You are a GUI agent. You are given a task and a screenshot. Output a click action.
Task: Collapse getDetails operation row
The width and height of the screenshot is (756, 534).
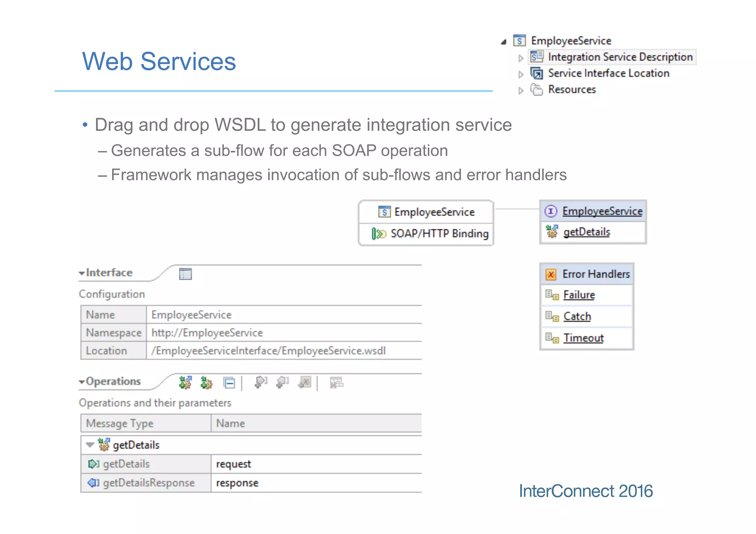point(90,445)
